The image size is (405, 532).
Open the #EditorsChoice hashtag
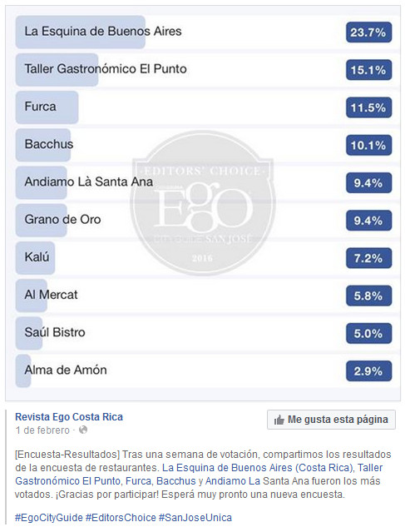[x=121, y=517]
